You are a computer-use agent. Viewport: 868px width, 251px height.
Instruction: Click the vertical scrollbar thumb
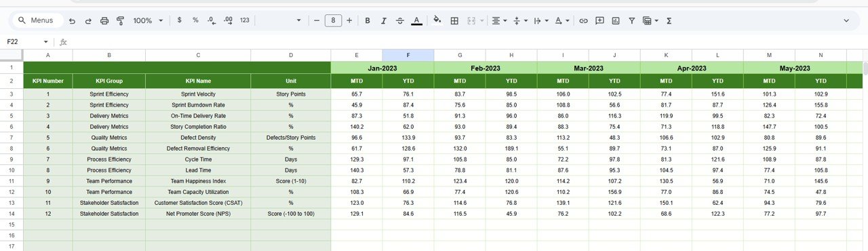point(865,68)
